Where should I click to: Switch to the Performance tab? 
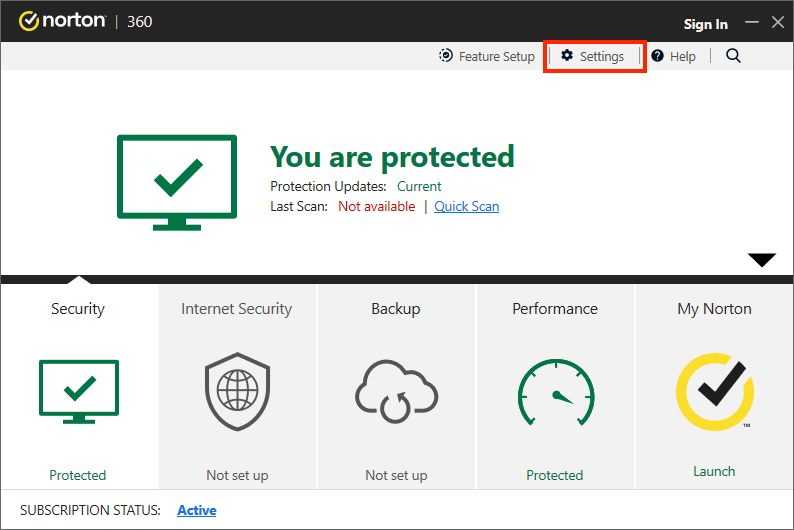(555, 309)
